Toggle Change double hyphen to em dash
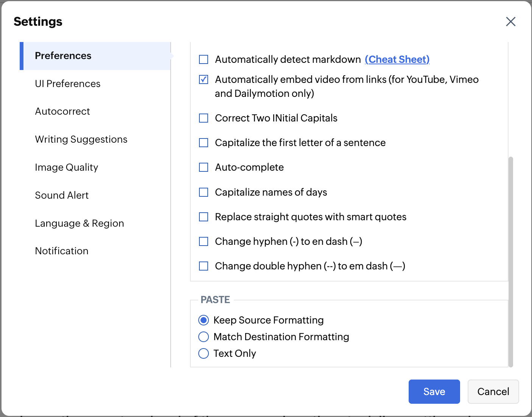The width and height of the screenshot is (532, 417). tap(204, 266)
